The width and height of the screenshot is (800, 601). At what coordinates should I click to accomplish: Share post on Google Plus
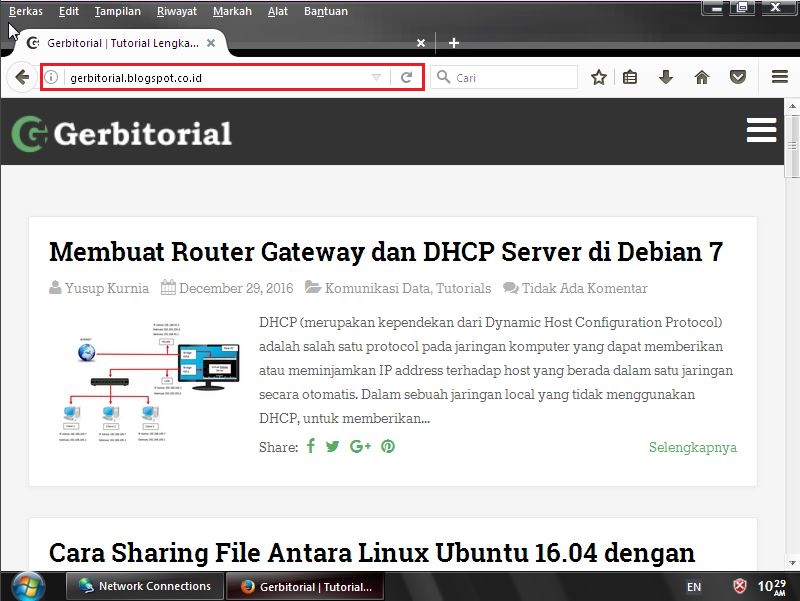point(360,446)
